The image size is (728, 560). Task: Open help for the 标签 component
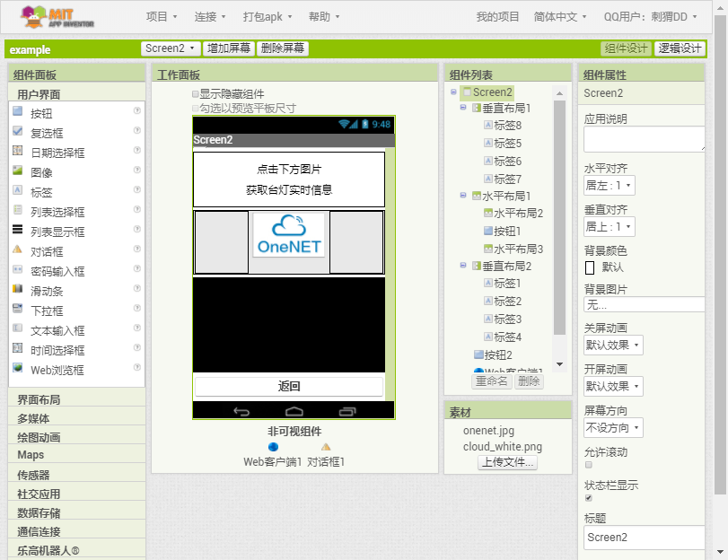tap(137, 189)
